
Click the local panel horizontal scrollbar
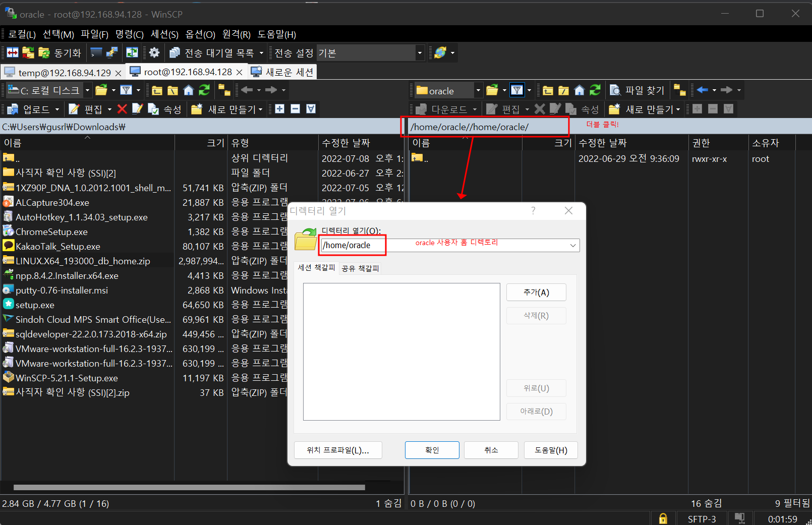pos(189,487)
